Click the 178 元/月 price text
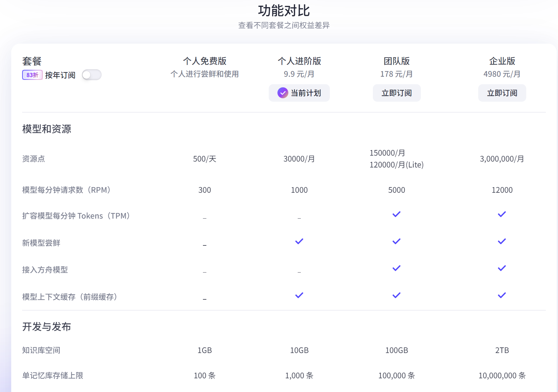 pos(397,74)
